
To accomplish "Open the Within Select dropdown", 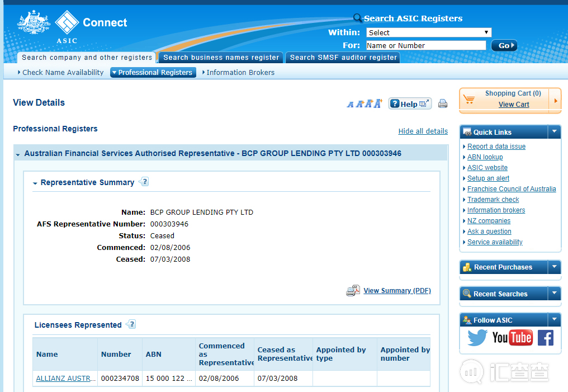I will (429, 32).
